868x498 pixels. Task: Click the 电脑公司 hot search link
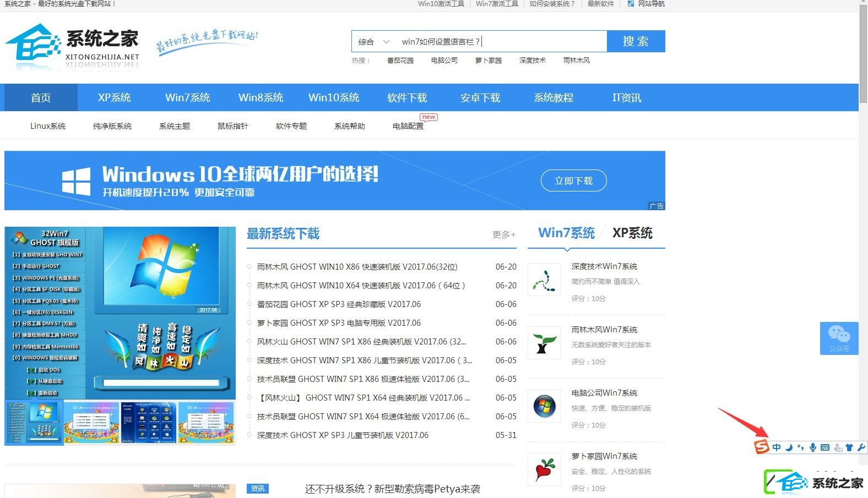(x=444, y=61)
